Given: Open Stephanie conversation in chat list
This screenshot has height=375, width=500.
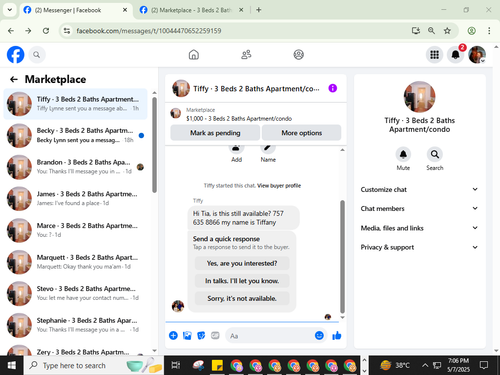Looking at the screenshot, I should click(x=75, y=325).
